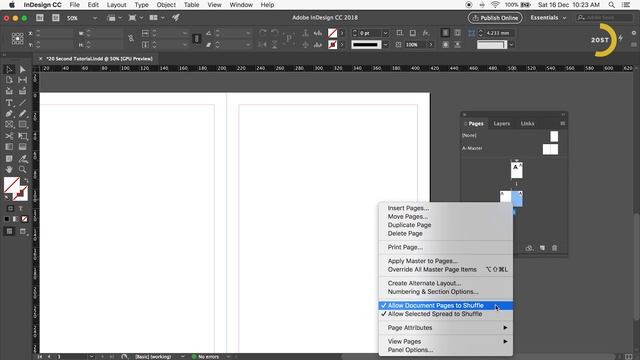Click Create new page icon in Pages panel
The height and width of the screenshot is (360, 640).
tap(542, 248)
